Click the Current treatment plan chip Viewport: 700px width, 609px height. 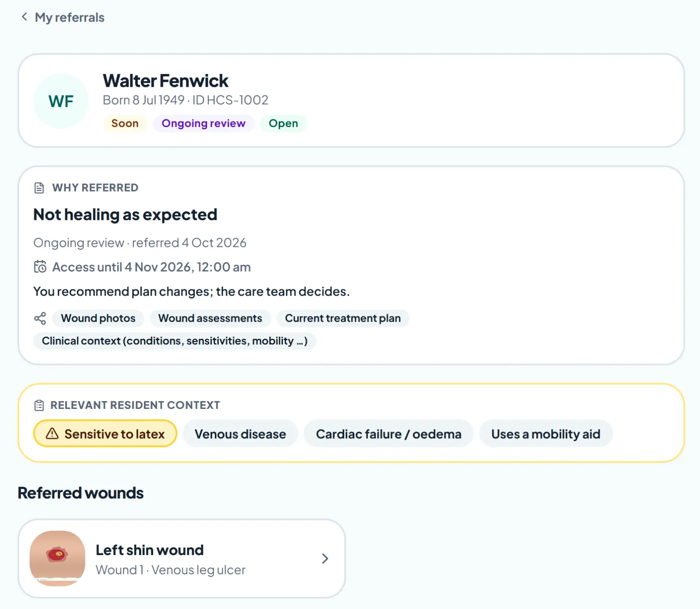[343, 318]
